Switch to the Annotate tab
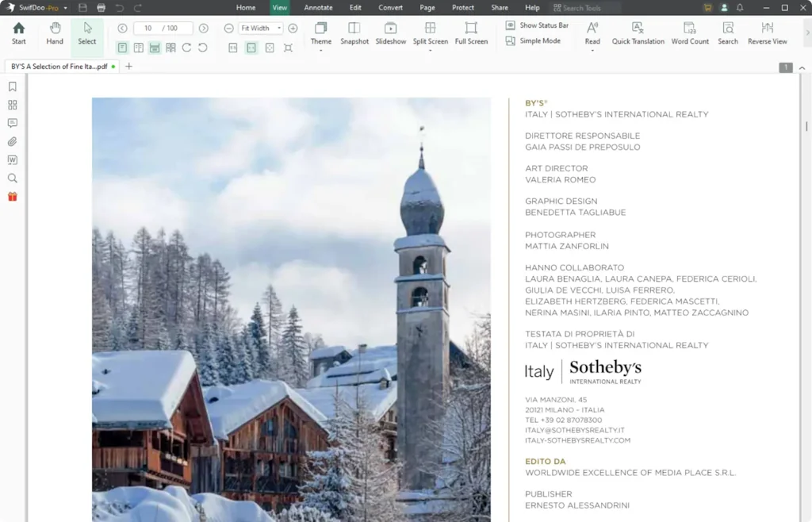812x522 pixels. pos(318,7)
